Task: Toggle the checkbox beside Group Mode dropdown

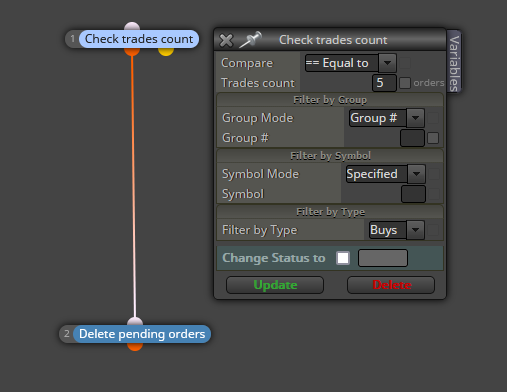Action: tap(433, 118)
